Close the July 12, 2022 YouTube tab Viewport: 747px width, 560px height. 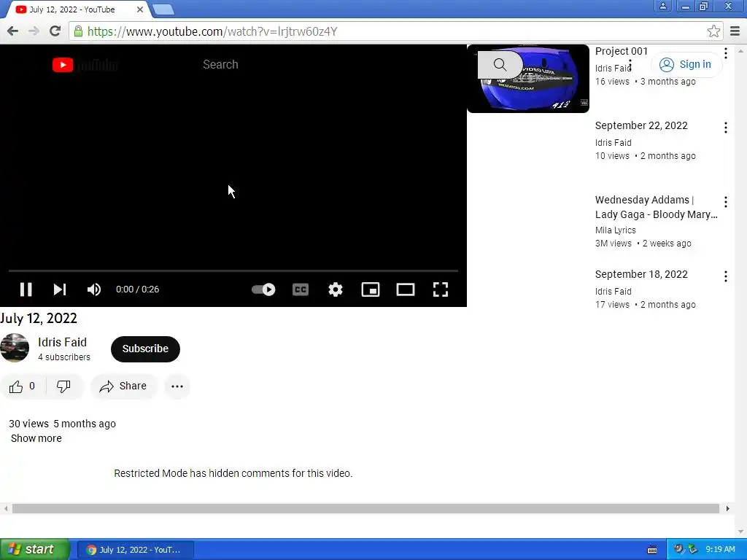pyautogui.click(x=140, y=9)
